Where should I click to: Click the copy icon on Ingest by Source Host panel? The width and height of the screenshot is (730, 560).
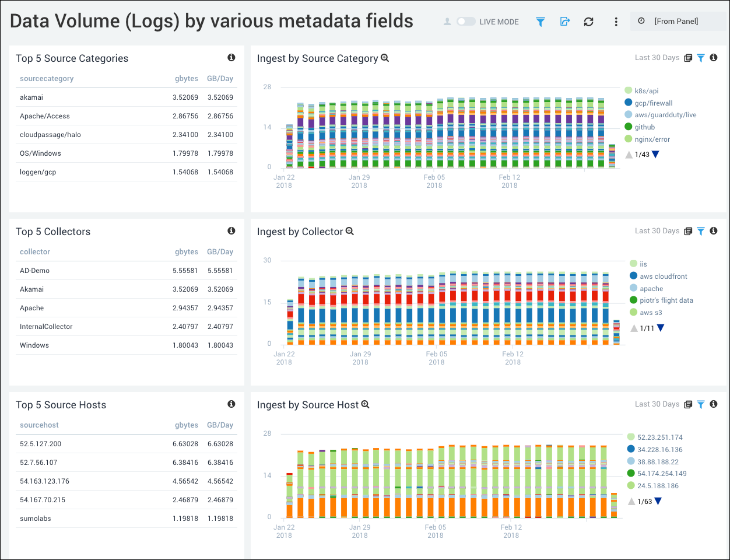click(688, 404)
